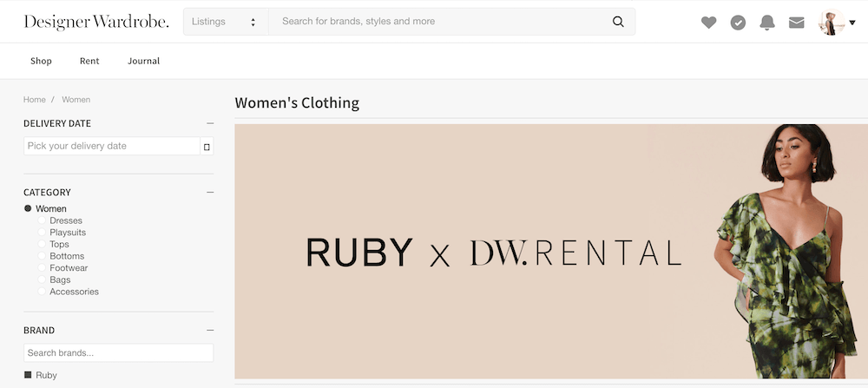The image size is (868, 388).
Task: Click the Designer Wardrobe logo
Action: (x=96, y=22)
